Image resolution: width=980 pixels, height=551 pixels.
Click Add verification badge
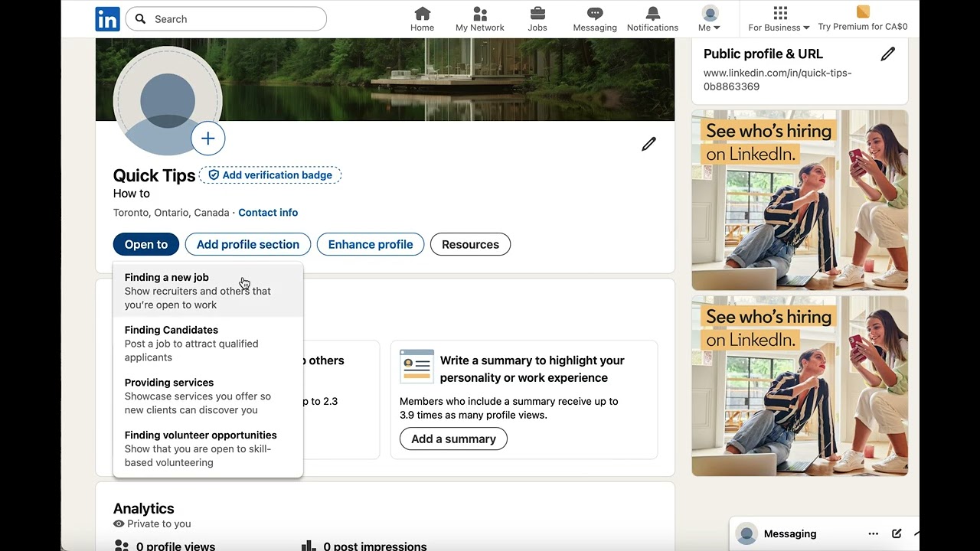[x=270, y=175]
